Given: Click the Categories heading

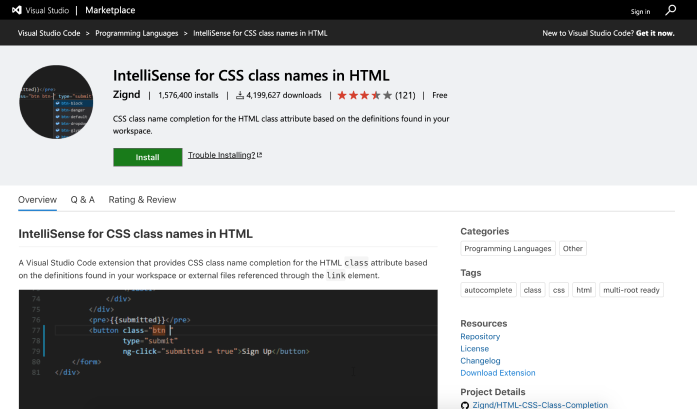Looking at the screenshot, I should click(485, 231).
